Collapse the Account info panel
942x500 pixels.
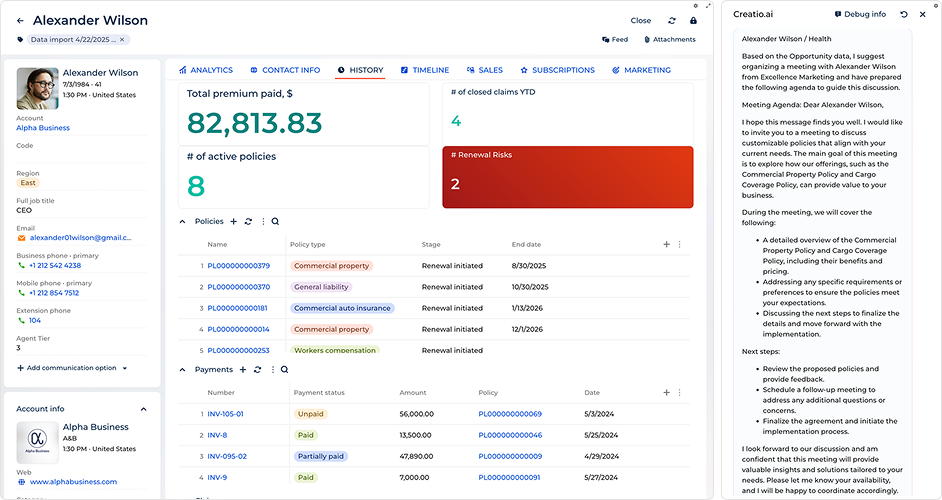(143, 408)
